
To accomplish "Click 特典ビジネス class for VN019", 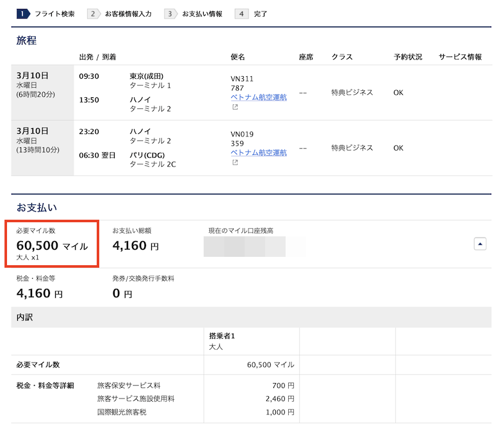I will [x=352, y=148].
